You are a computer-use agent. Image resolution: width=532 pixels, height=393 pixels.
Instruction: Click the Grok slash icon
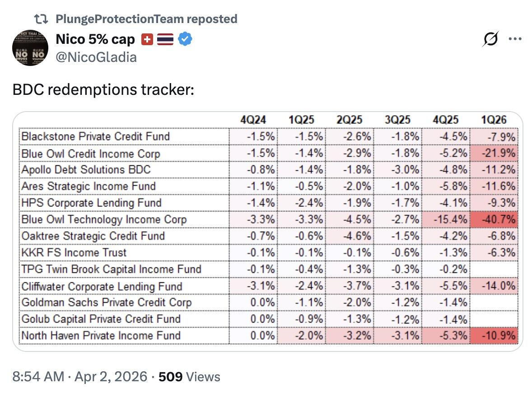tap(490, 40)
